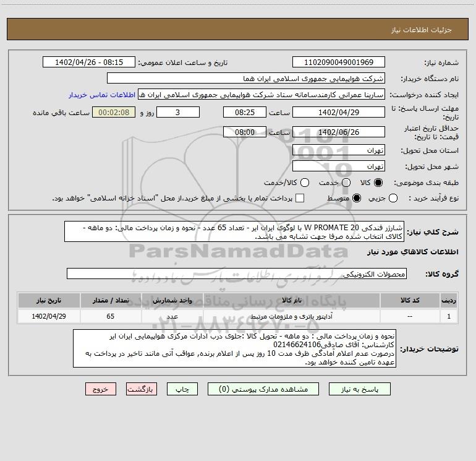
Task: Click the announcement date field 1402/04/26 - 08:15
Action: pyautogui.click(x=89, y=62)
